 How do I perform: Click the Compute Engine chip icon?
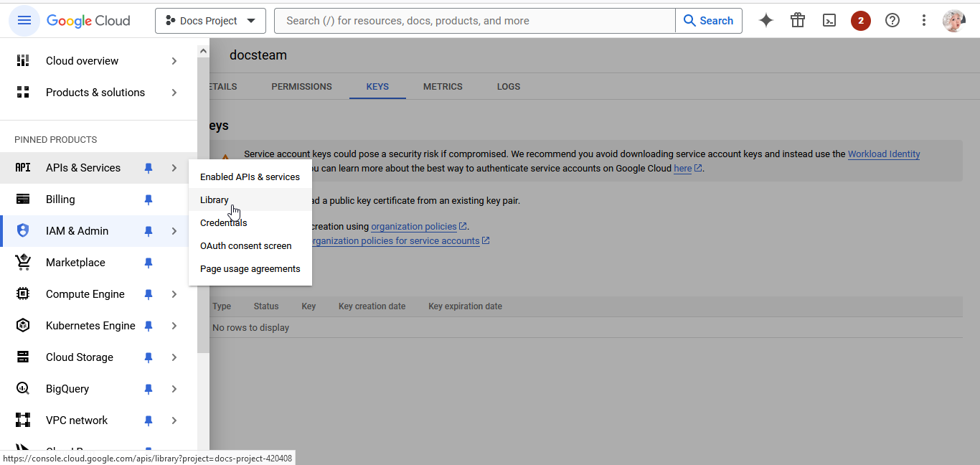click(x=23, y=294)
